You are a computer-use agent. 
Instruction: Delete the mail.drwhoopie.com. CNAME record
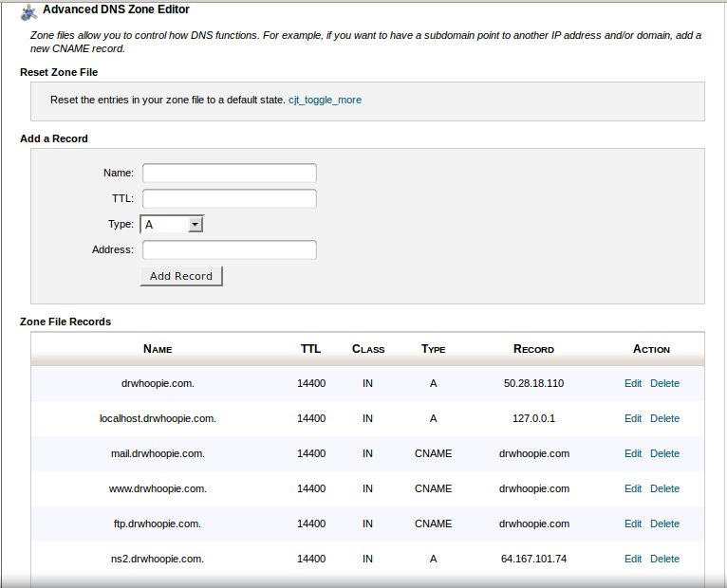tap(664, 453)
